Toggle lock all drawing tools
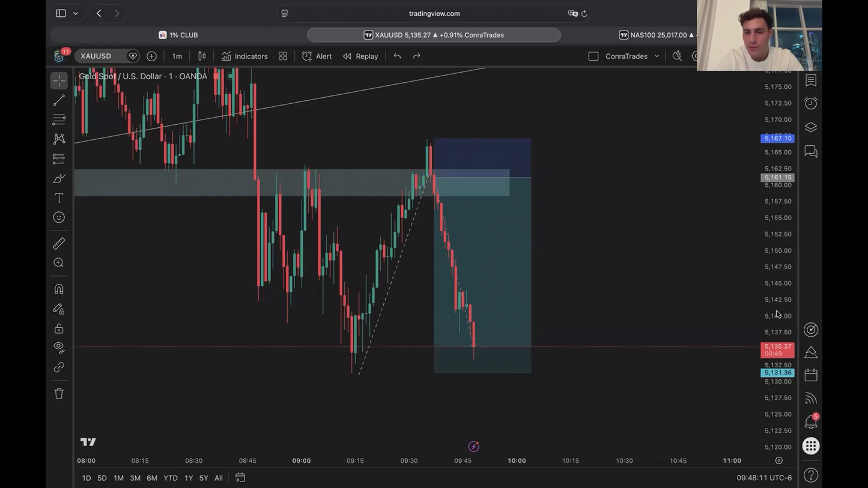The width and height of the screenshot is (868, 488). point(59,328)
